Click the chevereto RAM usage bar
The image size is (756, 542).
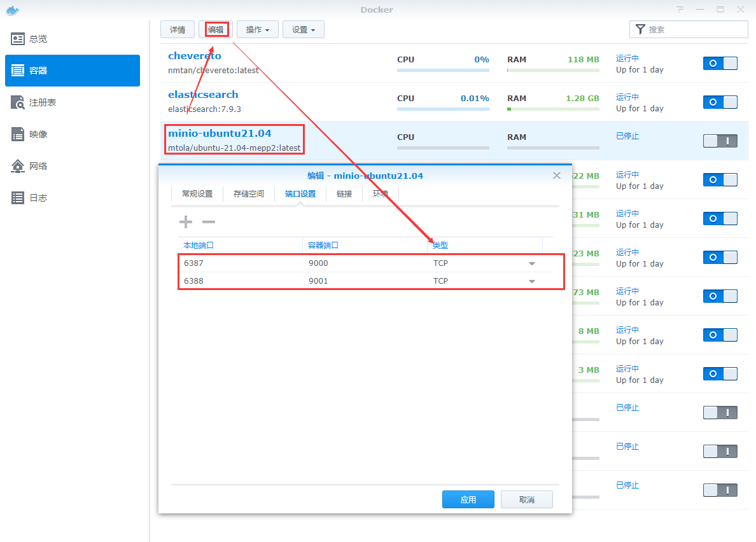553,71
